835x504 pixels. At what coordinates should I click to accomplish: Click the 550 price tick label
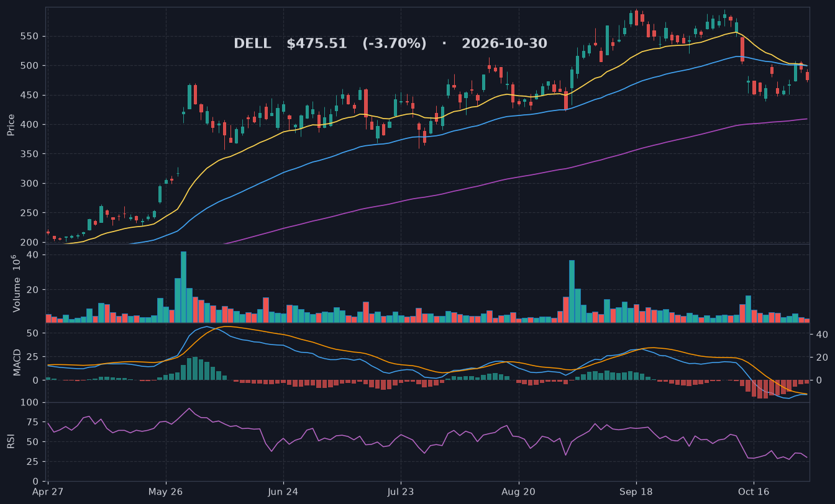(30, 36)
